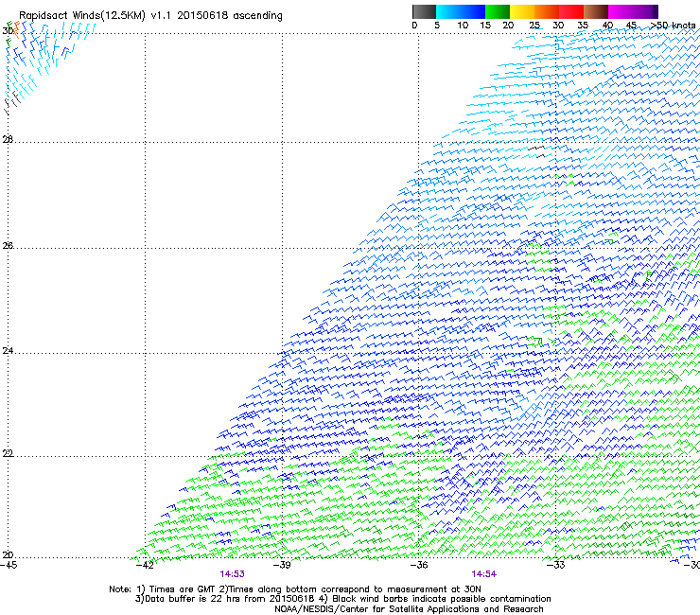Click the 22 latitude label

point(8,453)
